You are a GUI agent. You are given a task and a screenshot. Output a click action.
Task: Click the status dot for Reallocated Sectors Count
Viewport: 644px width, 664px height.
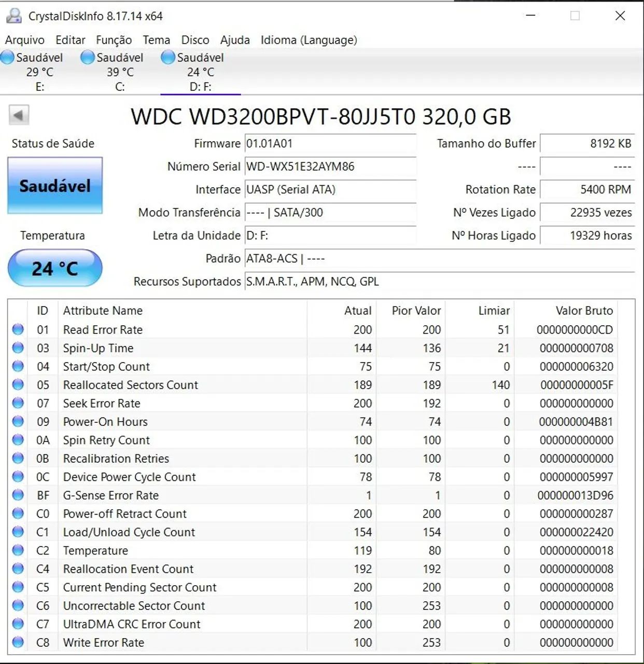18,384
